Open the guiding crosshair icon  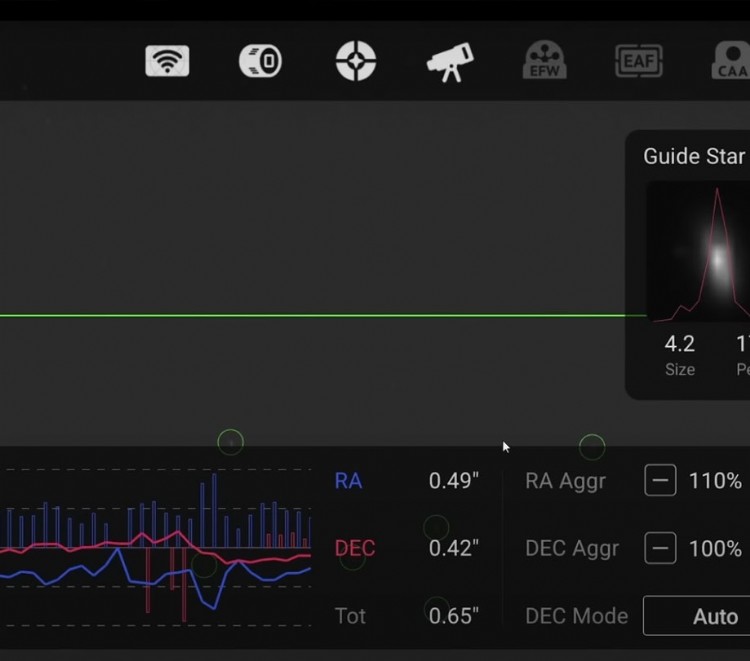coord(355,61)
